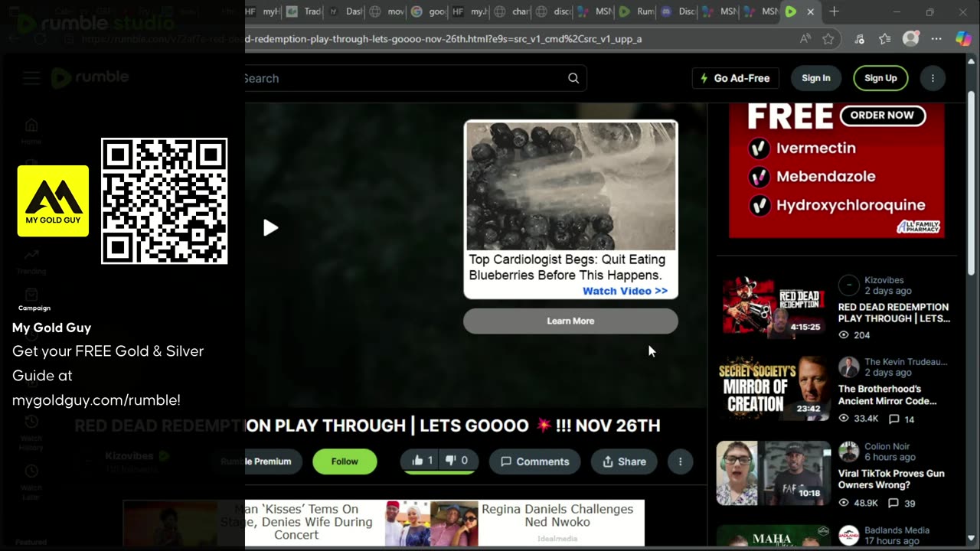Click comments icon showing 39

[x=893, y=504]
